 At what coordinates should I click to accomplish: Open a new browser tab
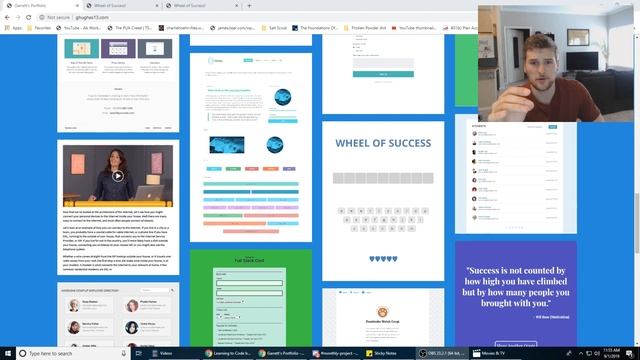(x=249, y=6)
